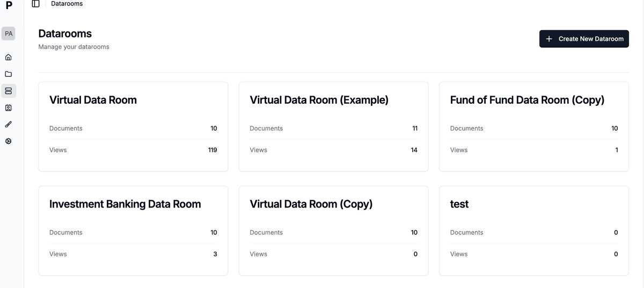Open the PA account avatar
This screenshot has width=644, height=288.
9,33
